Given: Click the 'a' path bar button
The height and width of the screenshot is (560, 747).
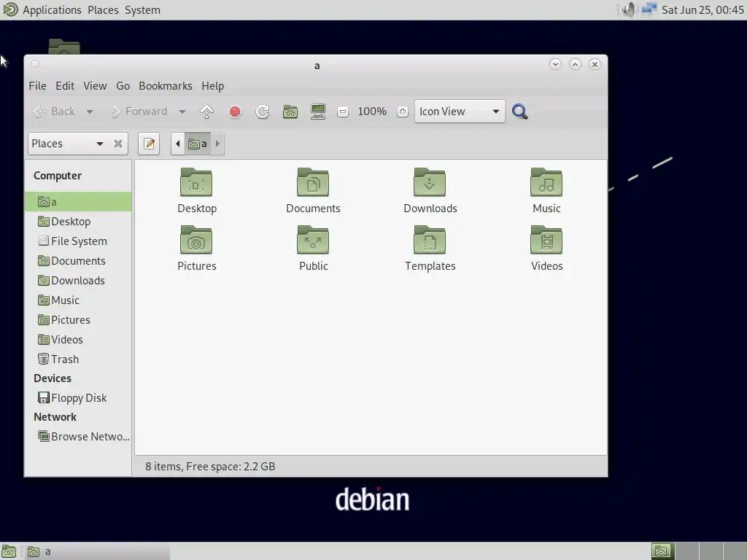Looking at the screenshot, I should click(198, 144).
